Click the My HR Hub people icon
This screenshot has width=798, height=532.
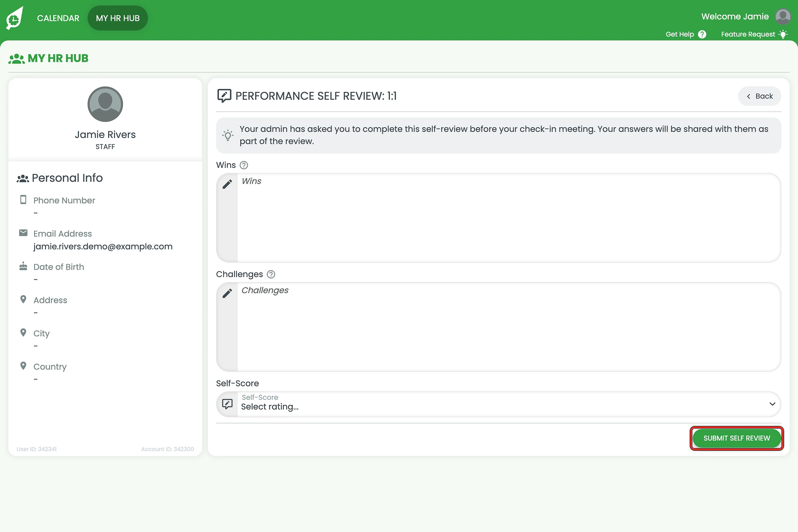pos(17,59)
